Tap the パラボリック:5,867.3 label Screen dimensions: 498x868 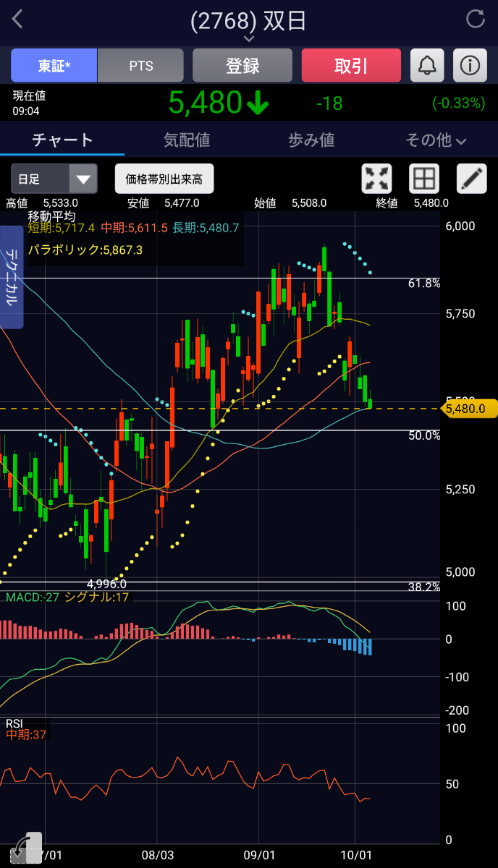coord(85,250)
